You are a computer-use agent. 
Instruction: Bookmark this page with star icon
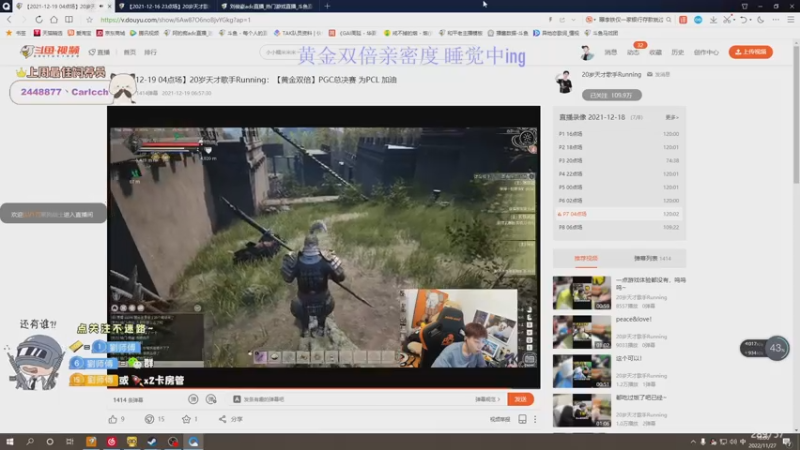click(x=89, y=20)
